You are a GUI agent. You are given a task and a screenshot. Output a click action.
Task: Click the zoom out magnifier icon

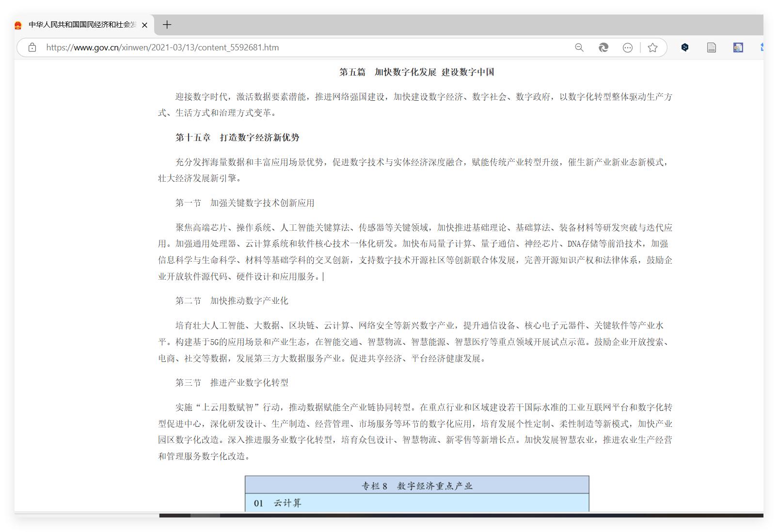click(579, 47)
